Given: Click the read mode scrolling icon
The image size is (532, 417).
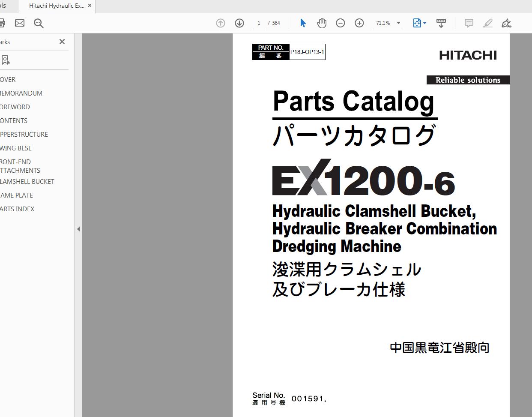Looking at the screenshot, I should tap(441, 23).
